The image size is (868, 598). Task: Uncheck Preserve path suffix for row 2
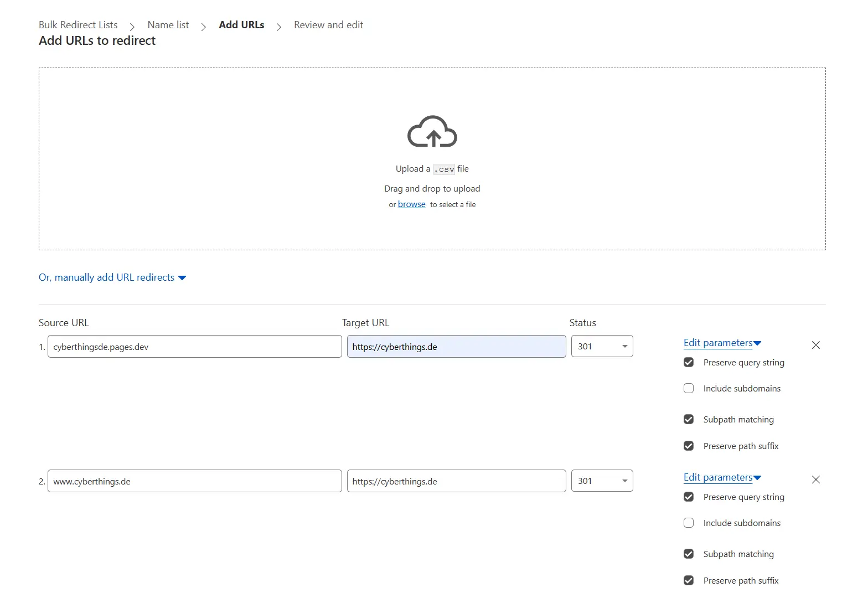pos(689,580)
